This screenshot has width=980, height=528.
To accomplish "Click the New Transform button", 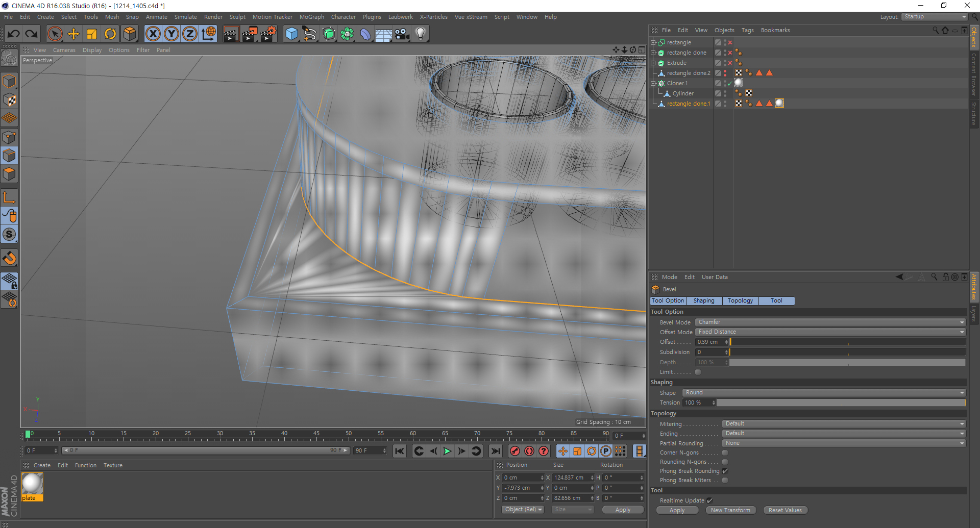I will pyautogui.click(x=730, y=510).
